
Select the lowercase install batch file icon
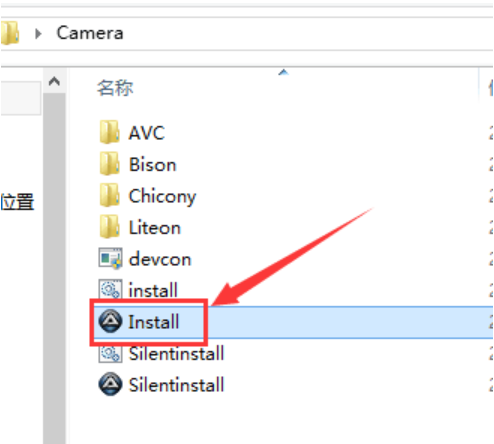coord(110,289)
